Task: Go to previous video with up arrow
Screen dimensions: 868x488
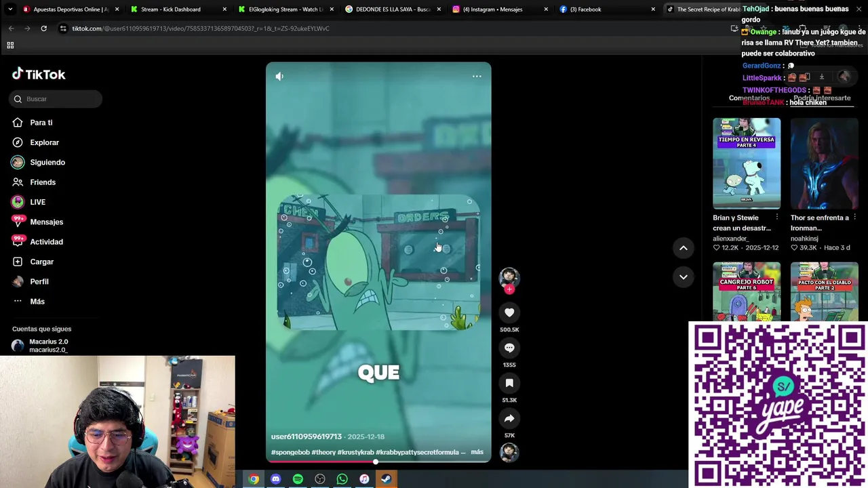Action: tap(684, 248)
